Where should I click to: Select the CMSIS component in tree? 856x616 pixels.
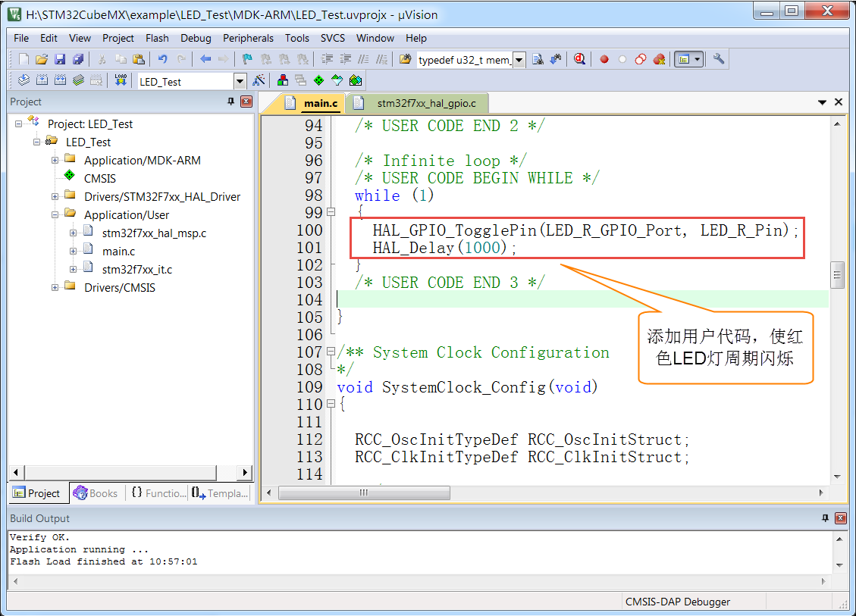click(x=99, y=178)
